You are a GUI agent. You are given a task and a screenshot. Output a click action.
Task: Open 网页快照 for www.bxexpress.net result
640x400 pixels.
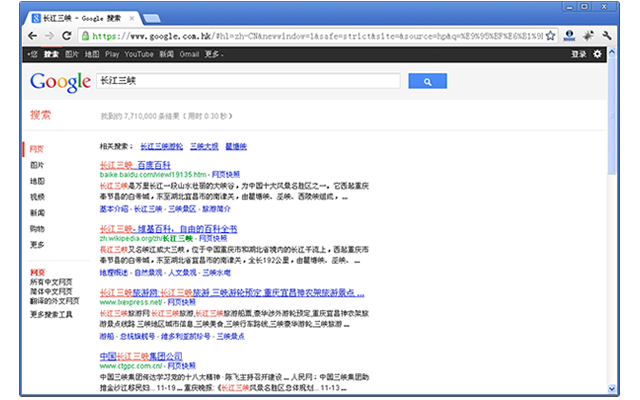pos(182,302)
